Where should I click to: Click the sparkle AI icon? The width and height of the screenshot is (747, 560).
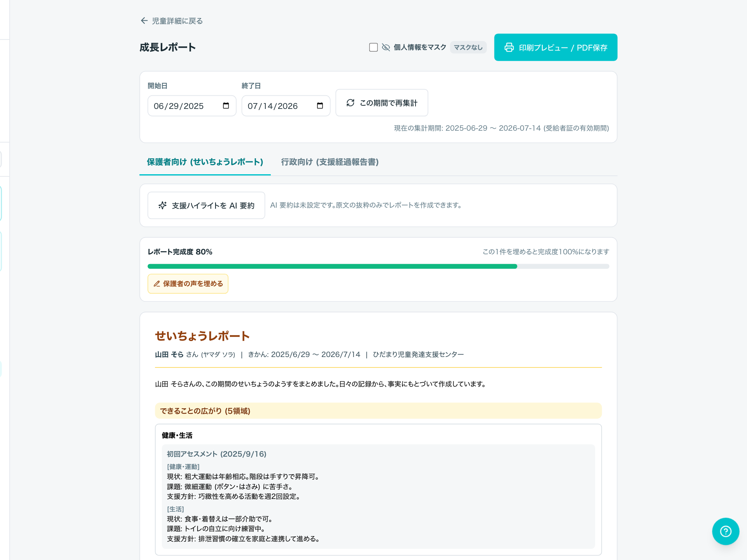pos(163,205)
